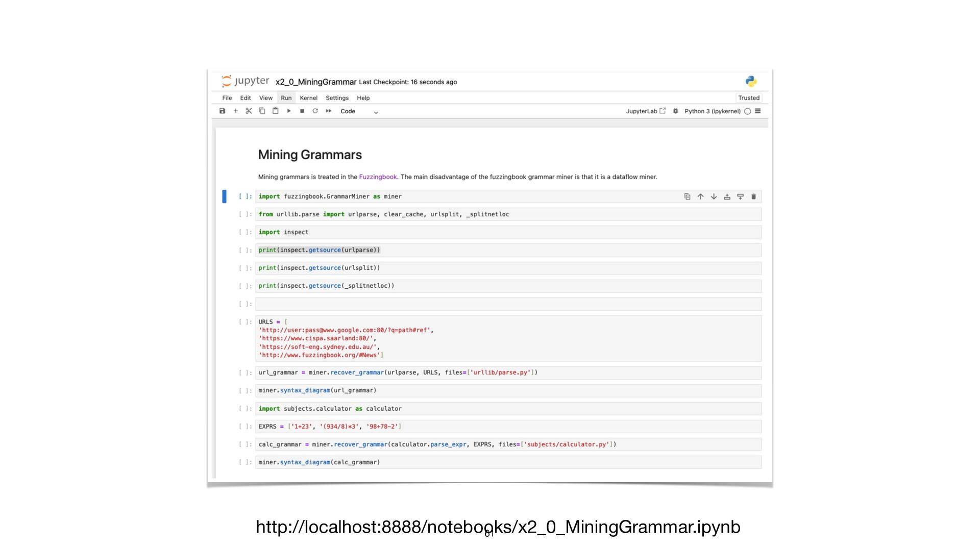980x551 pixels.
Task: Restart the kernel with circular arrow icon
Action: coord(315,111)
